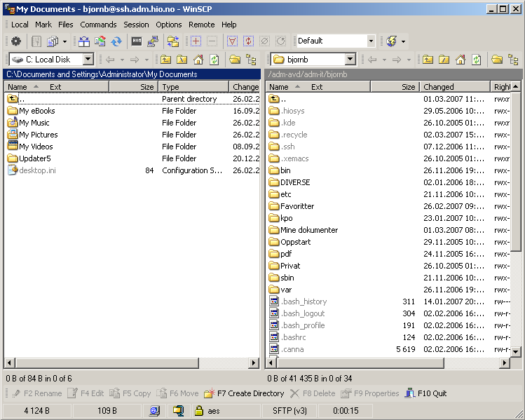
Task: Open the Files menu
Action: point(66,25)
